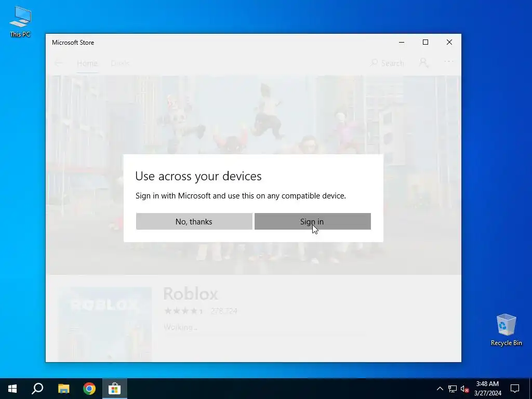Open the This PC desktop icon

[20, 21]
